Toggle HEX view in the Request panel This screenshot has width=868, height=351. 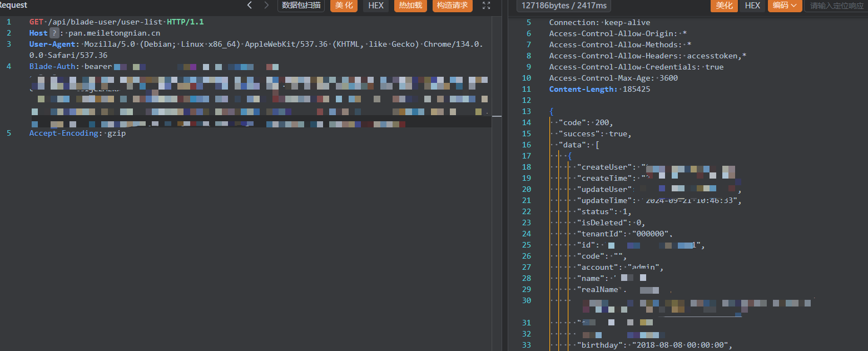[376, 6]
